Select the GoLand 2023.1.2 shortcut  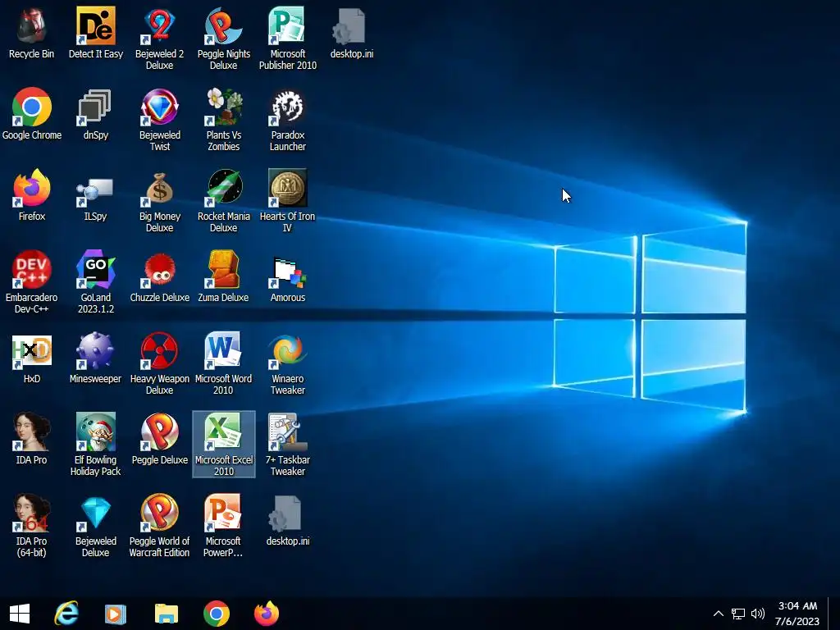[95, 282]
